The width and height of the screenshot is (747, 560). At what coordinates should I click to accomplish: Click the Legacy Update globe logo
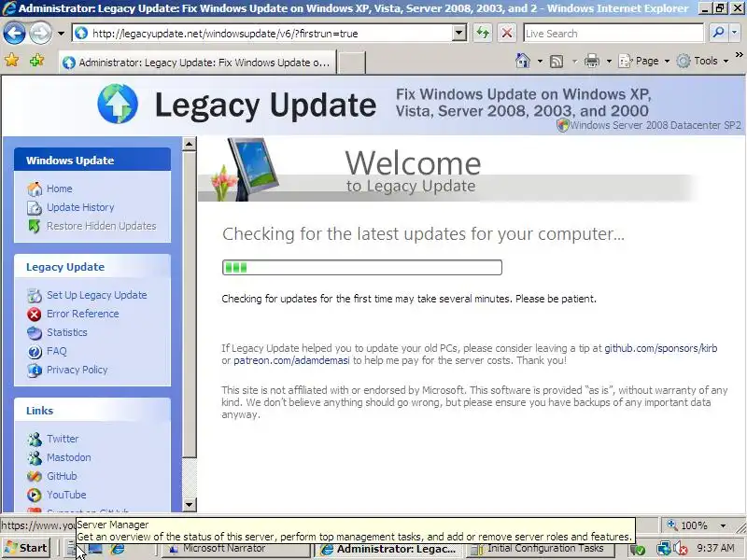point(118,104)
